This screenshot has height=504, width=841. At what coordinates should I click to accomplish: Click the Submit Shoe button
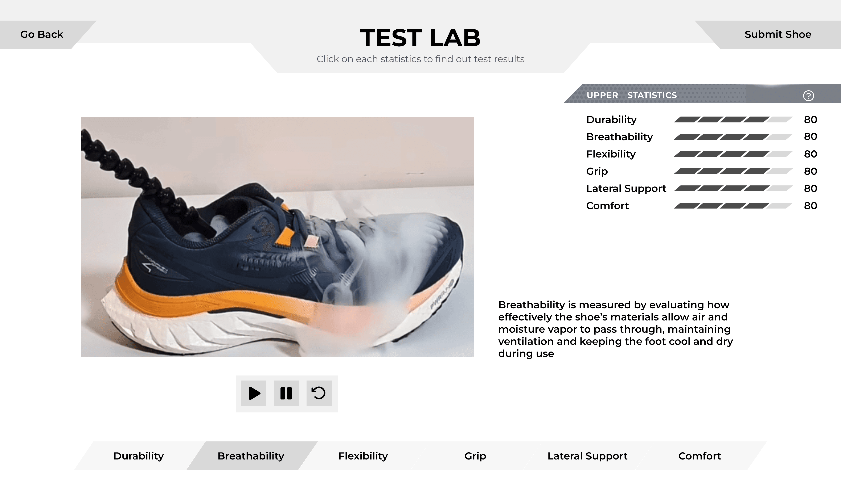tap(778, 34)
